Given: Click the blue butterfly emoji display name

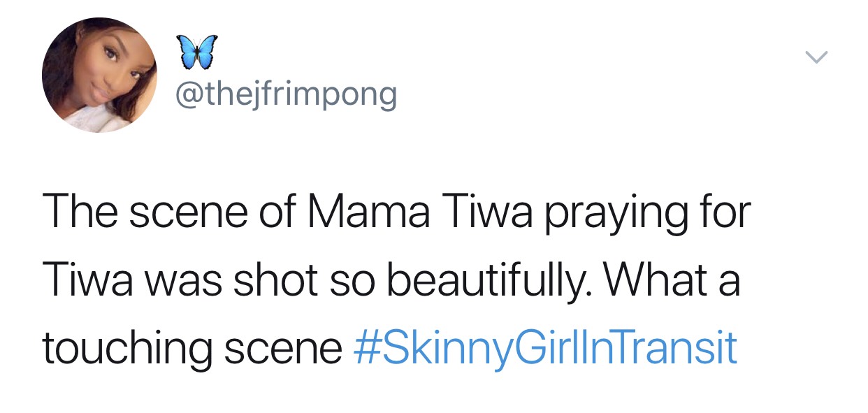Looking at the screenshot, I should [196, 52].
